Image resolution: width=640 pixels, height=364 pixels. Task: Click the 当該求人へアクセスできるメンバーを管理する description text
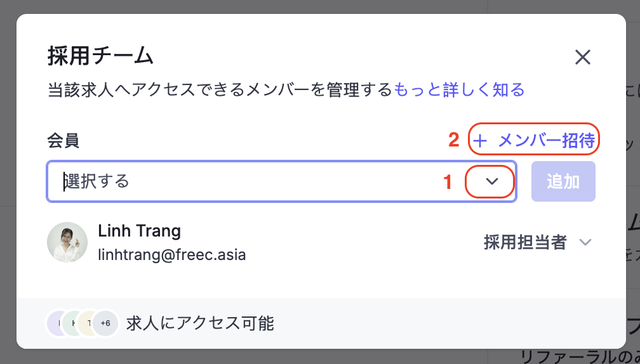click(x=220, y=89)
